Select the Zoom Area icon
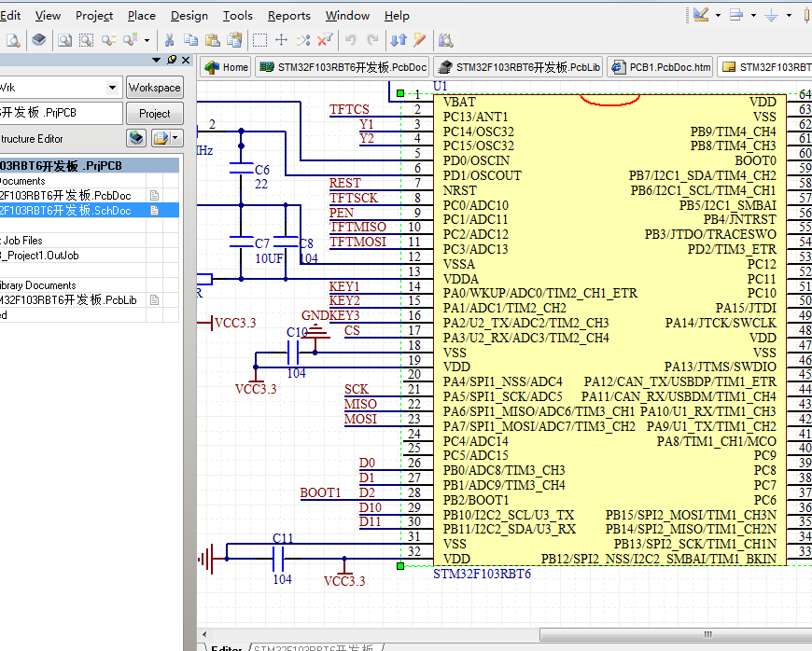812x651 pixels. [86, 40]
